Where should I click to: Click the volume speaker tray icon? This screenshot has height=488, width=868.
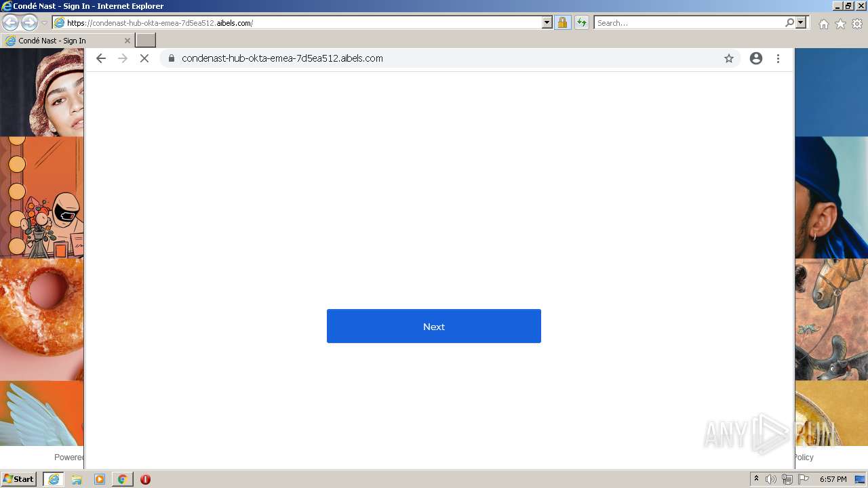click(x=771, y=479)
